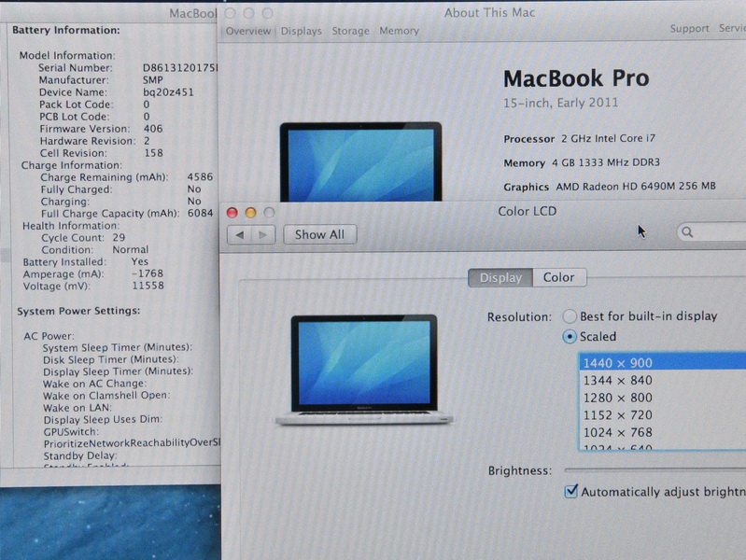This screenshot has width=746, height=560.
Task: Open the Displays tab in About This Mac
Action: click(x=302, y=31)
